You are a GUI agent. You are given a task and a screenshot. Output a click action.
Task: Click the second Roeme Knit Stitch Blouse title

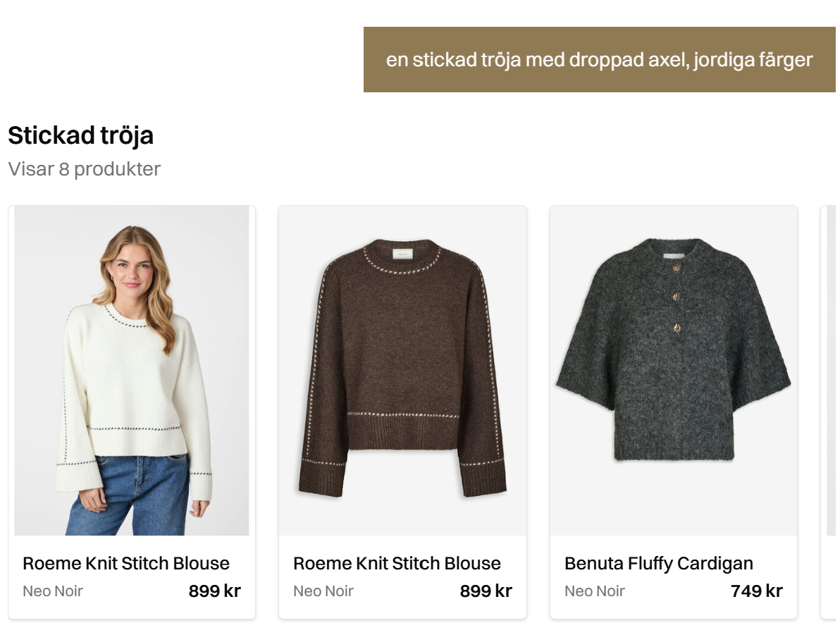click(x=397, y=564)
